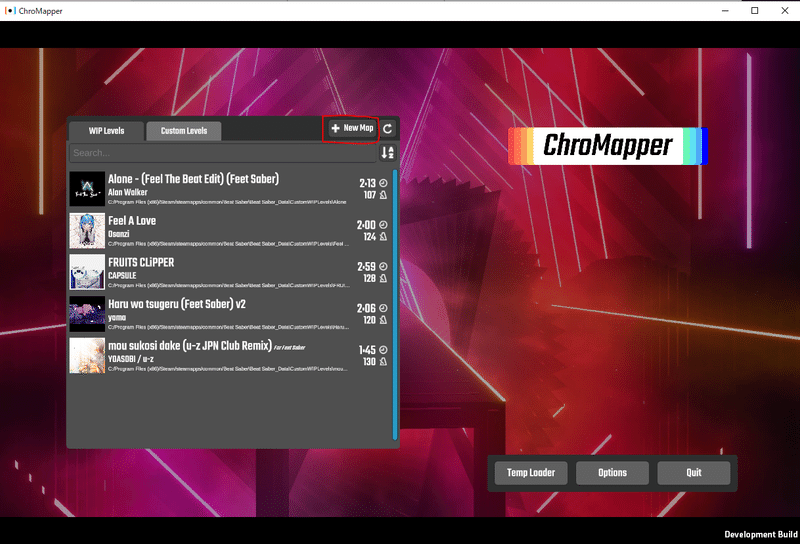Maximize the ChroMapper window
The height and width of the screenshot is (544, 800).
point(755,11)
